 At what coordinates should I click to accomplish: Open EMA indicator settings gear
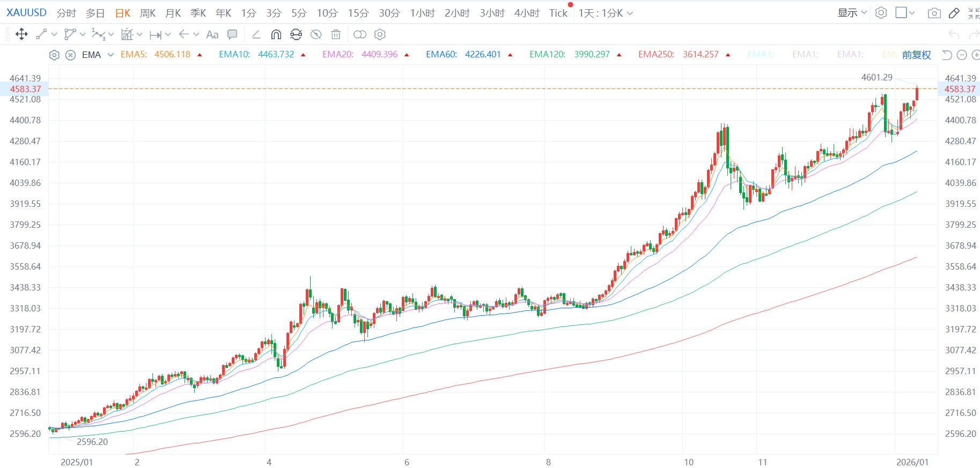pos(54,55)
